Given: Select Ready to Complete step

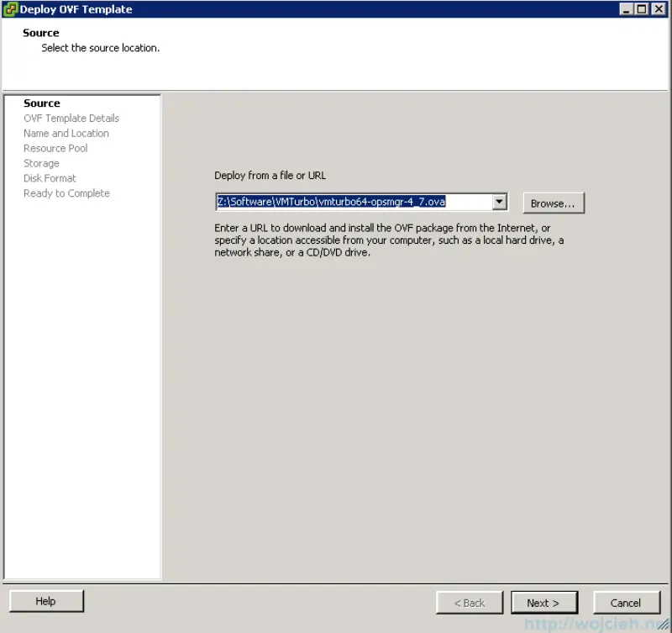Looking at the screenshot, I should click(x=66, y=193).
